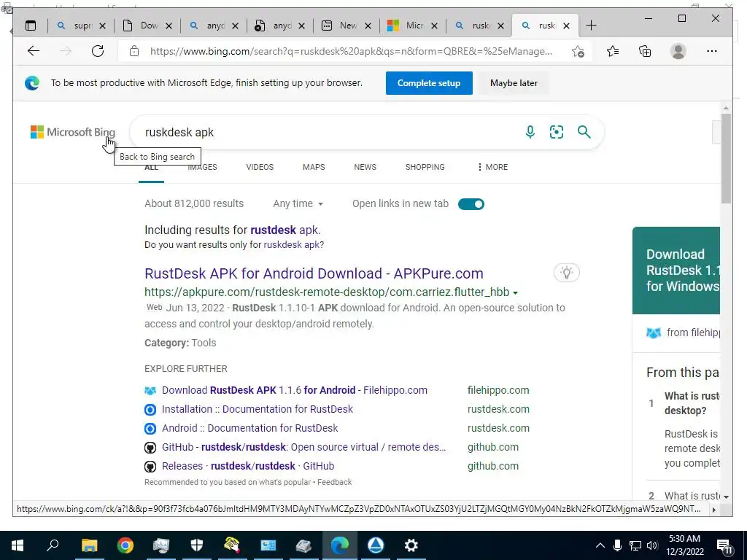The width and height of the screenshot is (747, 560).
Task: Select the SHOPPING search tab
Action: [425, 167]
